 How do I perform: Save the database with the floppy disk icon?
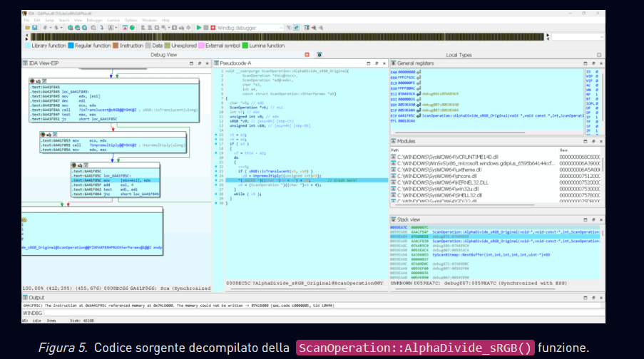click(34, 28)
